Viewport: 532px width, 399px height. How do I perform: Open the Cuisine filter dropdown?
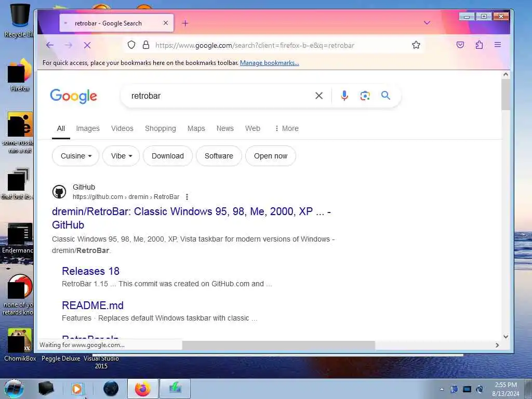click(76, 156)
